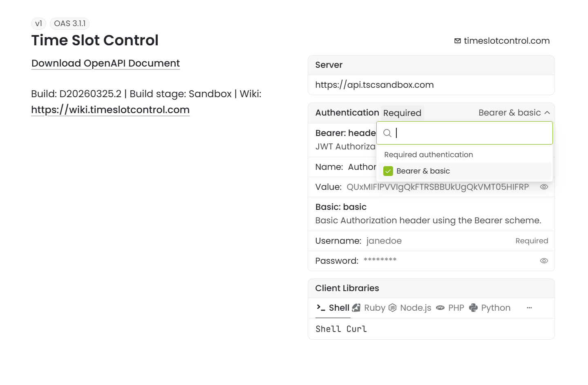Reveal the bearer token Value
The width and height of the screenshot is (588, 385).
(544, 187)
